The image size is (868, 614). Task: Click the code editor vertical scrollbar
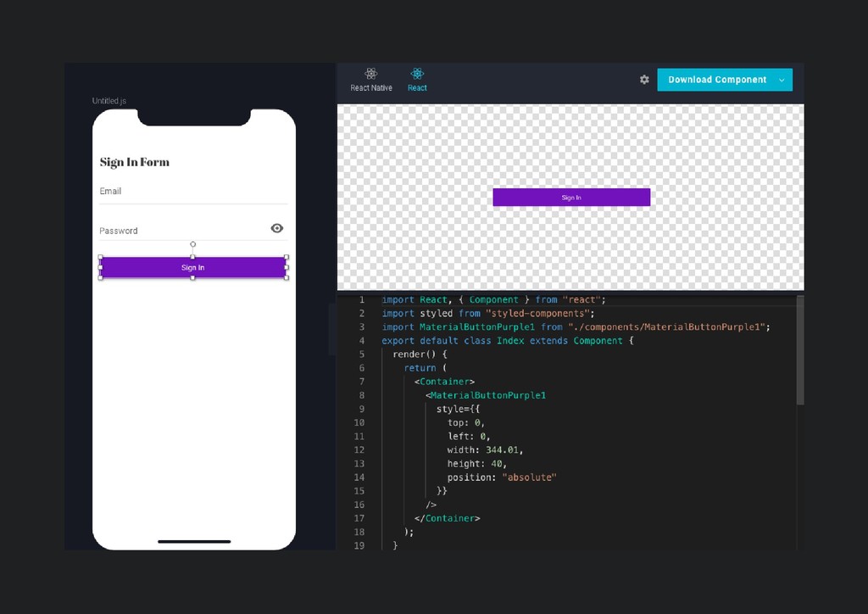800,350
